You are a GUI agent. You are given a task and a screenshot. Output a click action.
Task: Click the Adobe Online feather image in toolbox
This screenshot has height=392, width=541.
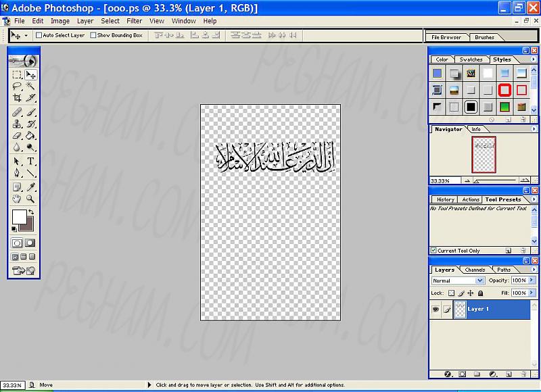click(24, 61)
